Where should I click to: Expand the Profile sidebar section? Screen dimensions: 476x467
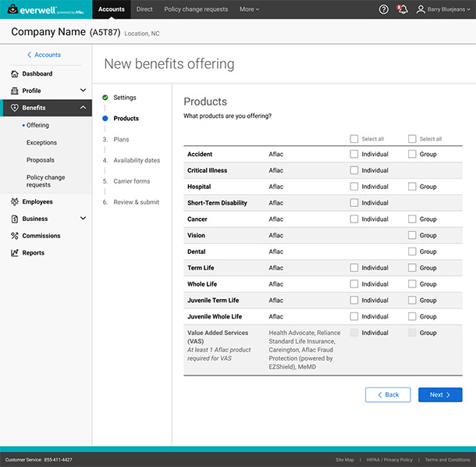pyautogui.click(x=83, y=91)
